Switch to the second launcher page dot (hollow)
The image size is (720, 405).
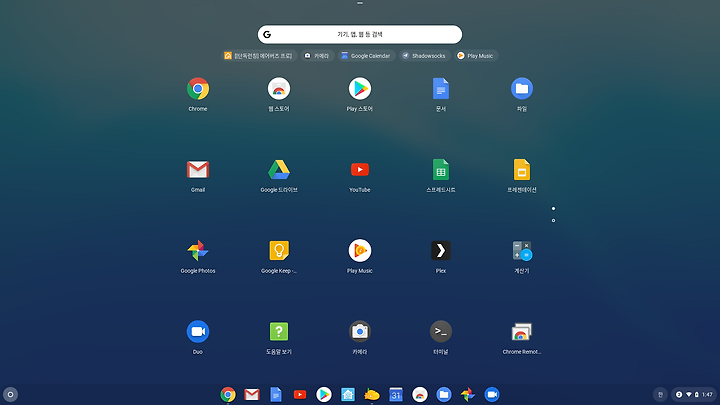click(x=553, y=220)
